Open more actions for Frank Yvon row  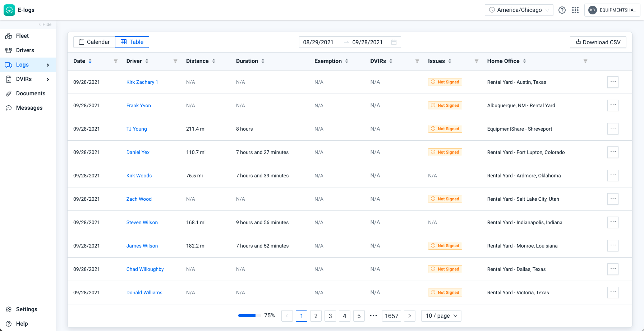(x=613, y=105)
